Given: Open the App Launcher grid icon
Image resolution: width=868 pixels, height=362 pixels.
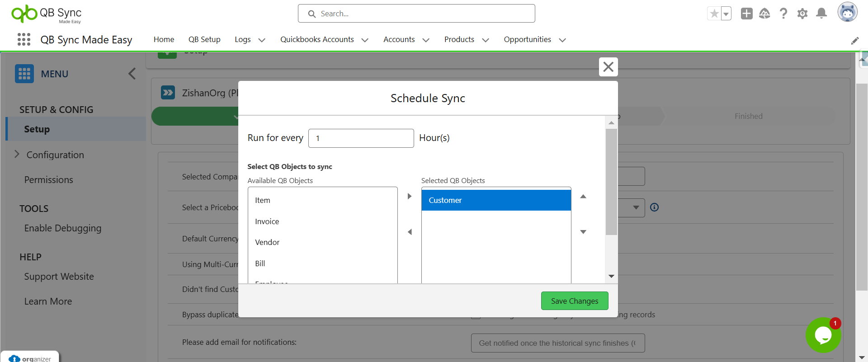Looking at the screenshot, I should pos(24,40).
